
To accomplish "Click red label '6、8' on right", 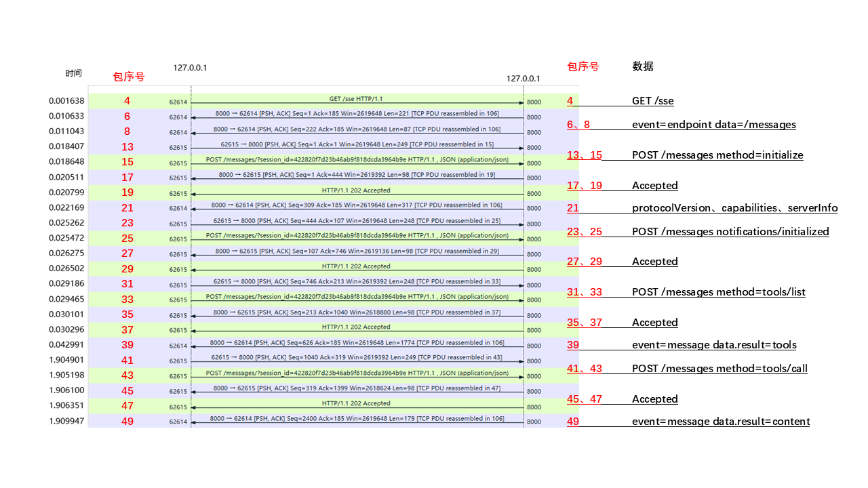I will tap(578, 125).
